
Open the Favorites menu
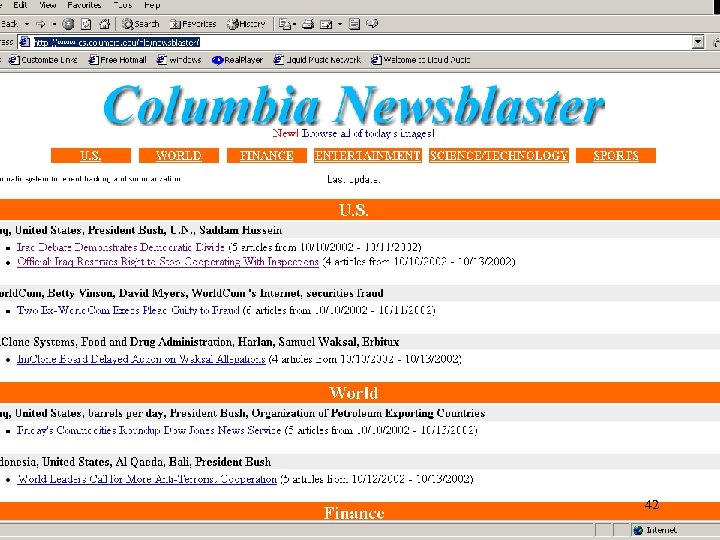click(x=84, y=5)
